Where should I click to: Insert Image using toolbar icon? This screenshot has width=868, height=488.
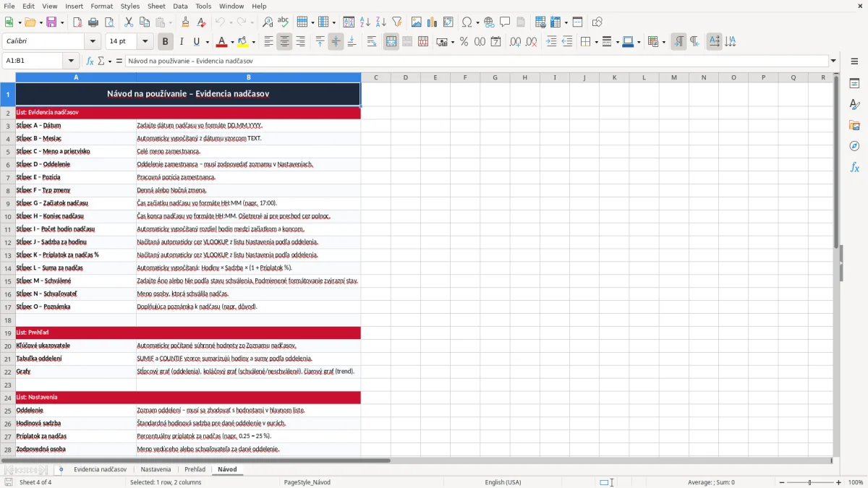[x=417, y=22]
